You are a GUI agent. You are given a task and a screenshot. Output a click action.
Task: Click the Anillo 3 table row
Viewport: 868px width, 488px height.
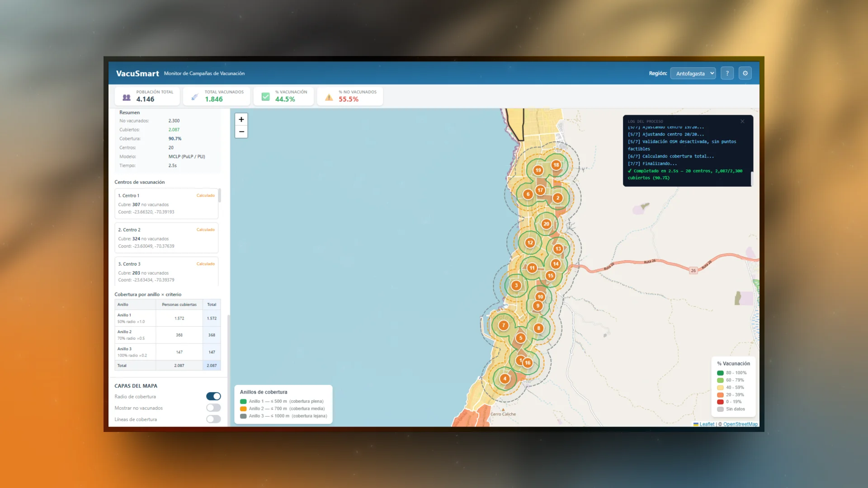167,352
